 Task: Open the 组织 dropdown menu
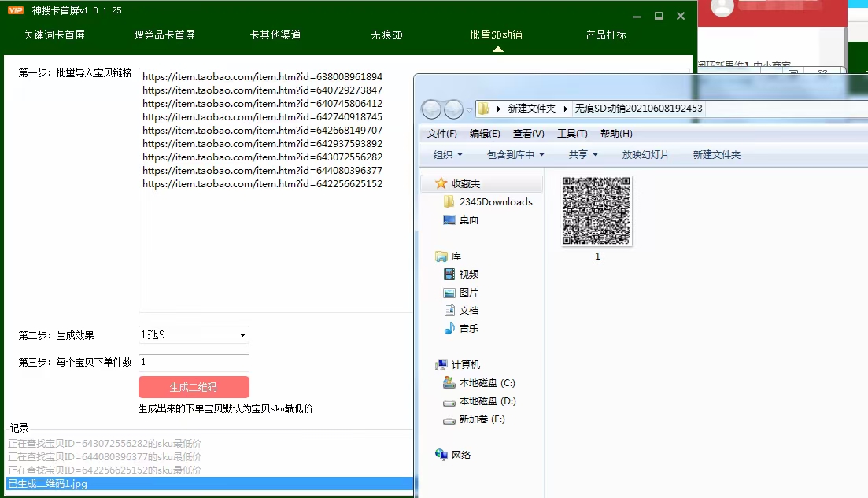pyautogui.click(x=446, y=154)
